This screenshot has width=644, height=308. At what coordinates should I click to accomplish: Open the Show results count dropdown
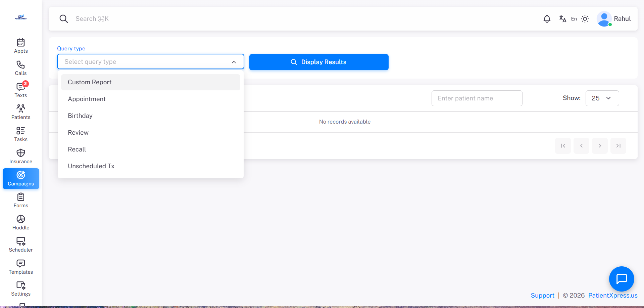click(x=602, y=98)
